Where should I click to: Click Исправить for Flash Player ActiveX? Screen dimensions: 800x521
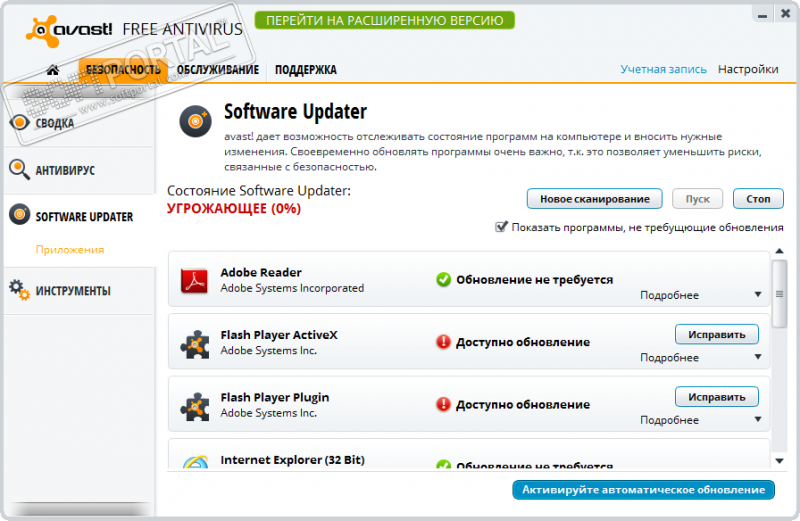[716, 335]
